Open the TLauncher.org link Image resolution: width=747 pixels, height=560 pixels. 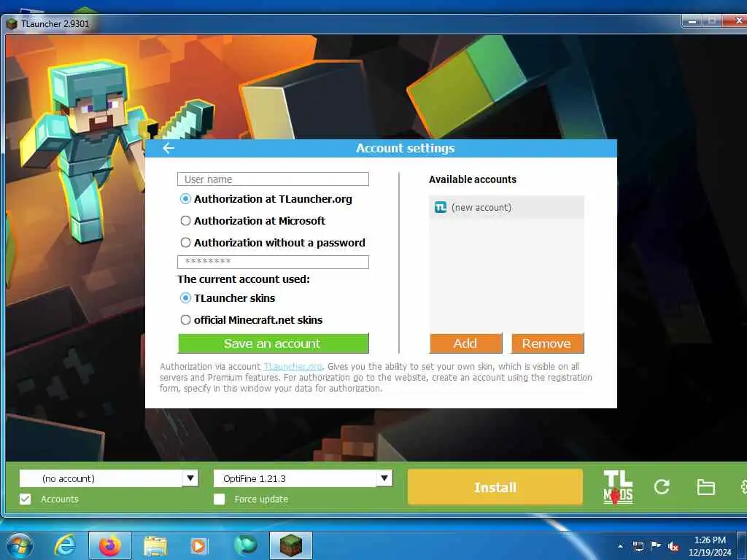tap(293, 367)
